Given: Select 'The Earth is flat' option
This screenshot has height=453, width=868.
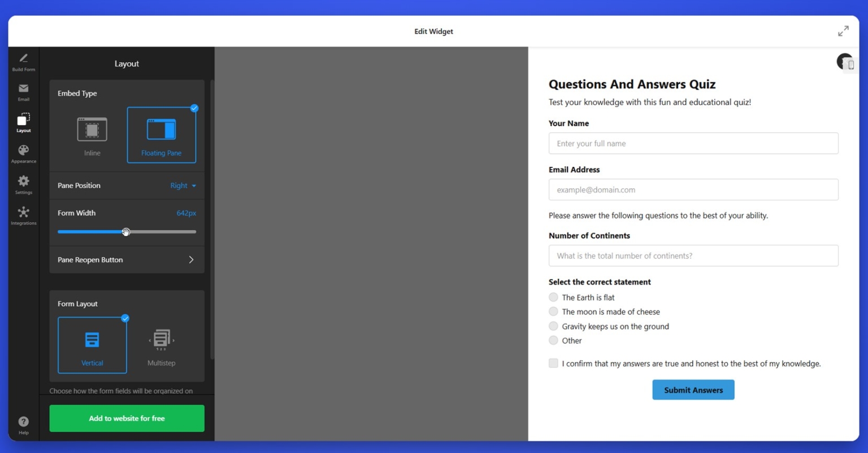Looking at the screenshot, I should (x=553, y=297).
